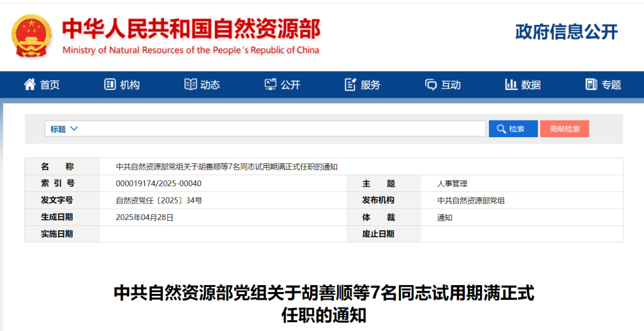644x331 pixels.
Task: Click the national emblem logo
Action: pyautogui.click(x=32, y=36)
